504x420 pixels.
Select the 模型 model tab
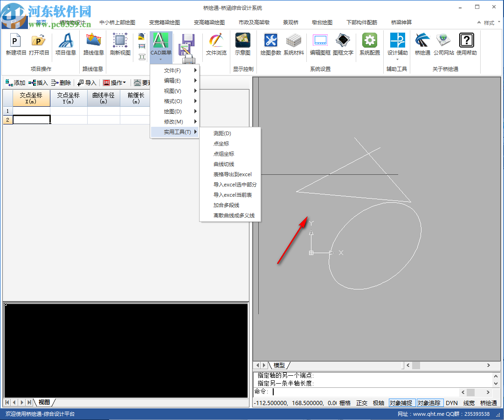coord(279,365)
